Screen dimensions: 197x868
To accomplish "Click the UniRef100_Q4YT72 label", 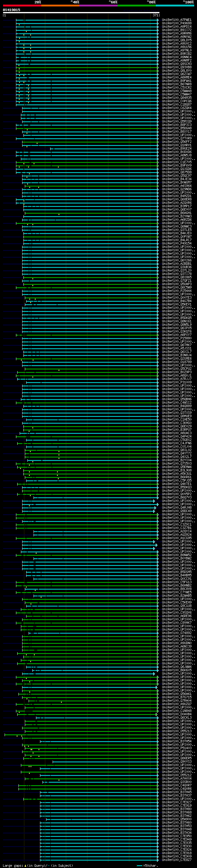I will pos(176,453).
